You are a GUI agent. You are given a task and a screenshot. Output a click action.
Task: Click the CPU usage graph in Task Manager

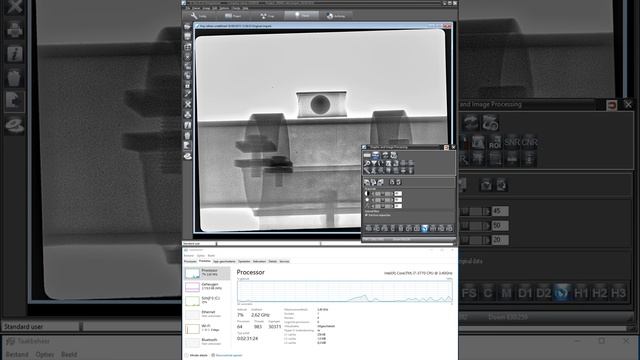coord(345,291)
